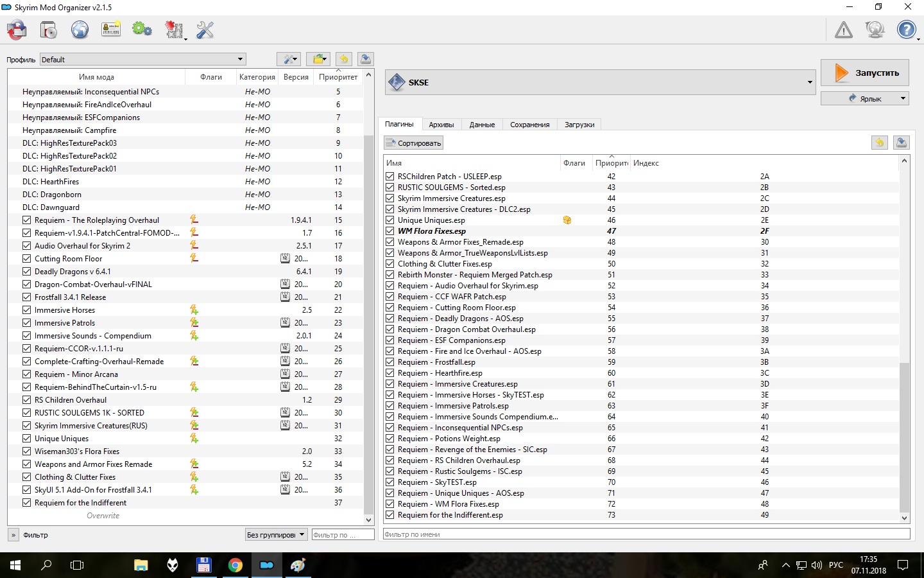Launch Google Chrome from the taskbar

tap(235, 565)
